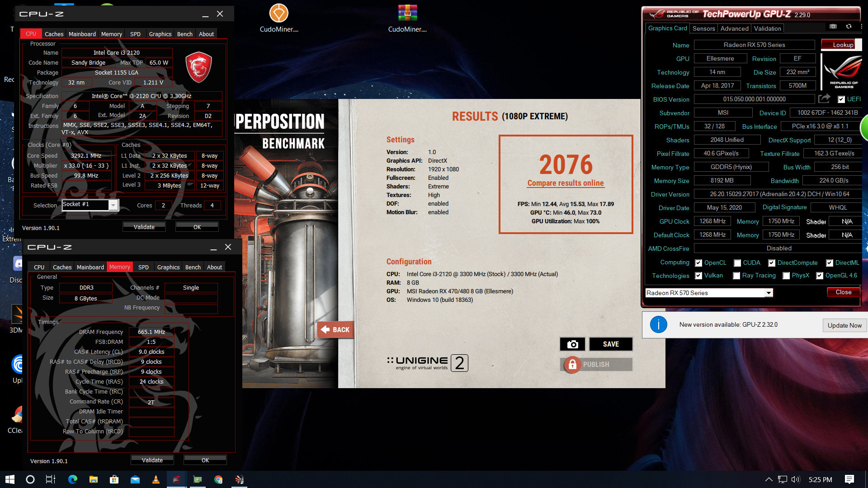Click Close button in GPU-Z
This screenshot has width=868, height=488.
click(x=844, y=292)
